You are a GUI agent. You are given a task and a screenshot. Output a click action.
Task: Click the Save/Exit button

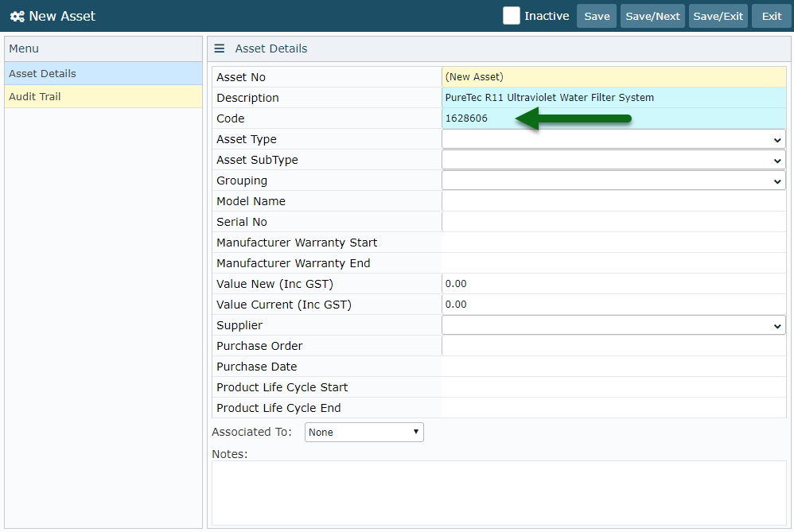coord(718,16)
